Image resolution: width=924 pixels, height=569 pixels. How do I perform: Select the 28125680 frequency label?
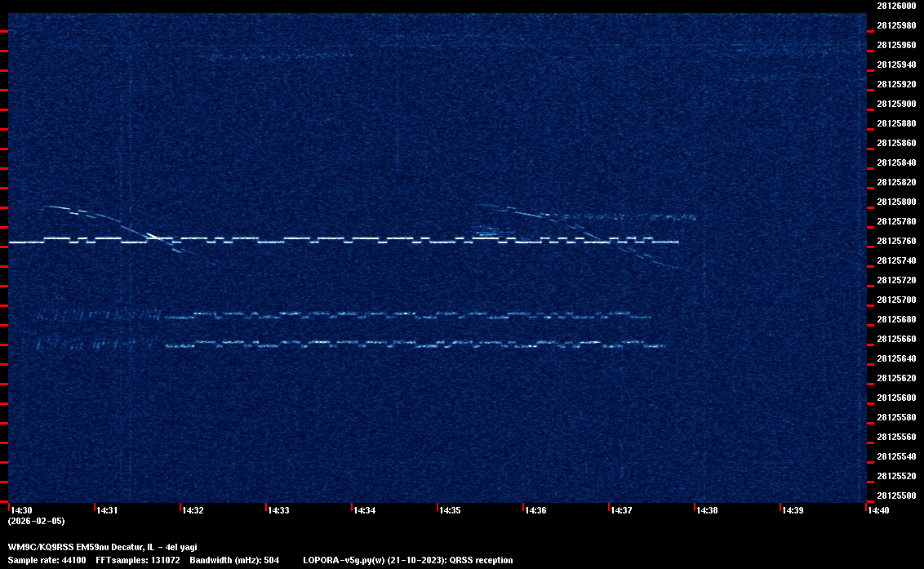coord(895,319)
